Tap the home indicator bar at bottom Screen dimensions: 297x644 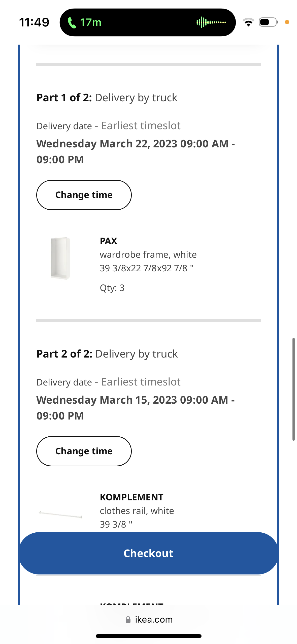click(148, 636)
